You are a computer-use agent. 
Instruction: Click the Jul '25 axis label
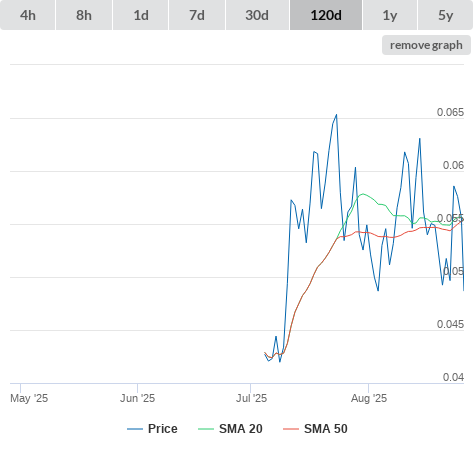pyautogui.click(x=251, y=398)
